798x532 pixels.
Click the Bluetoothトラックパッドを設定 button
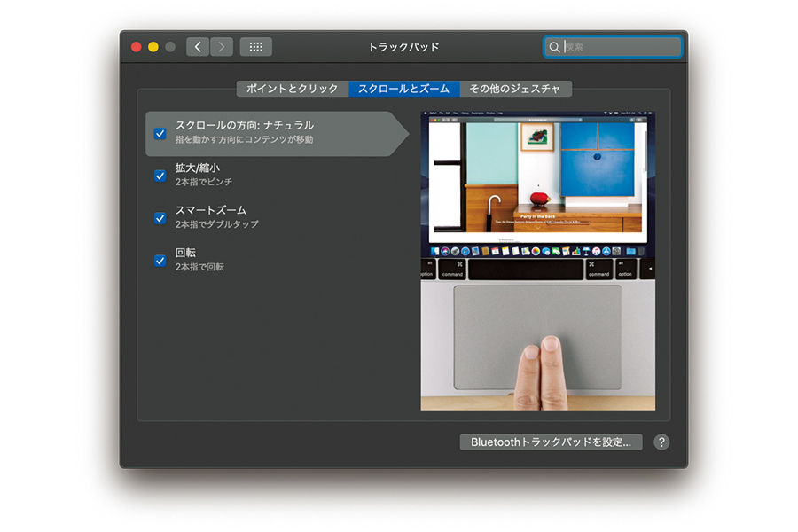[x=551, y=442]
